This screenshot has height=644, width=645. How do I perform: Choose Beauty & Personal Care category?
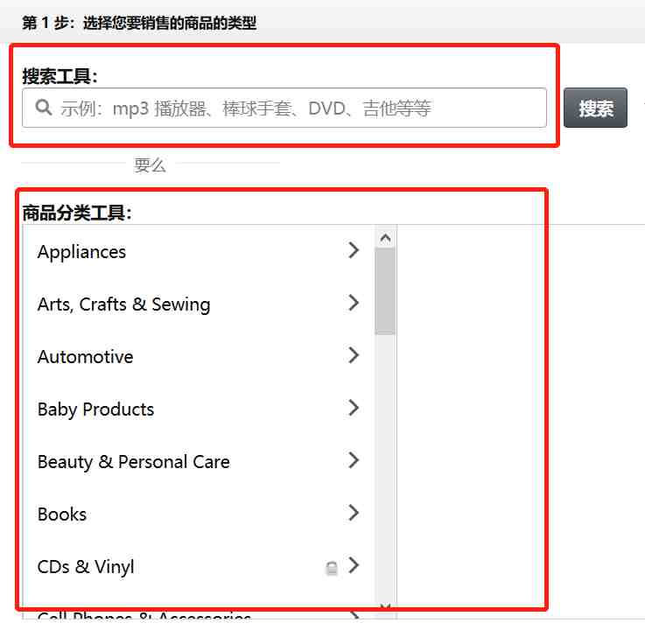point(133,462)
